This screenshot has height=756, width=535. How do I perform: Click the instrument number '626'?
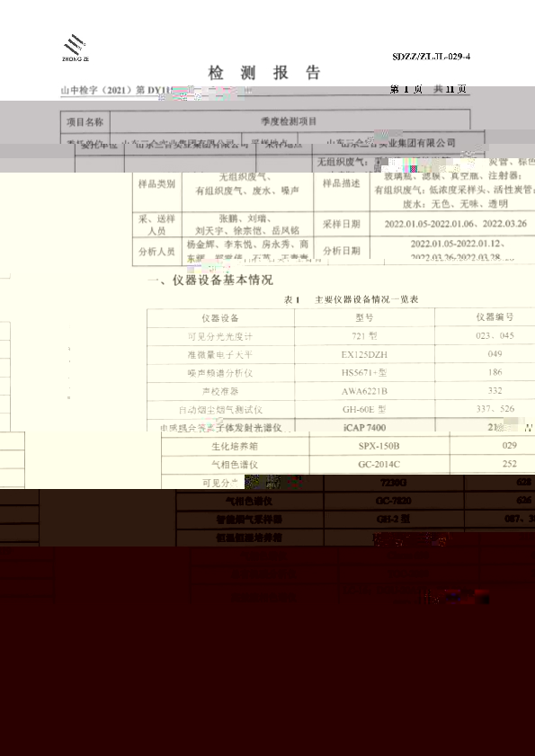(x=524, y=501)
